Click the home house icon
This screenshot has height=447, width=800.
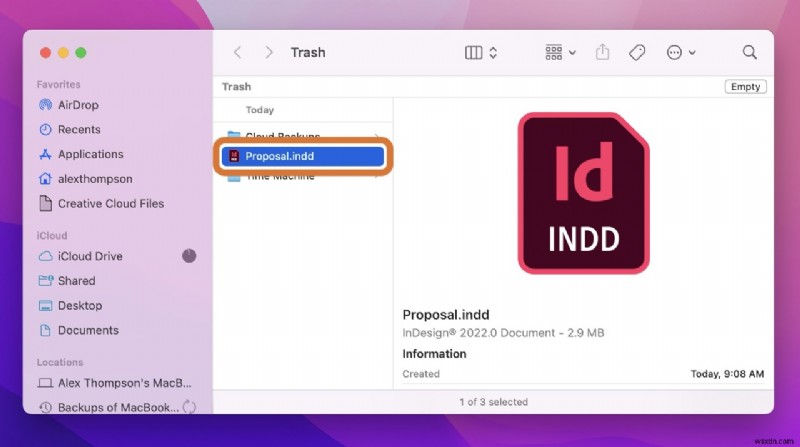click(45, 179)
